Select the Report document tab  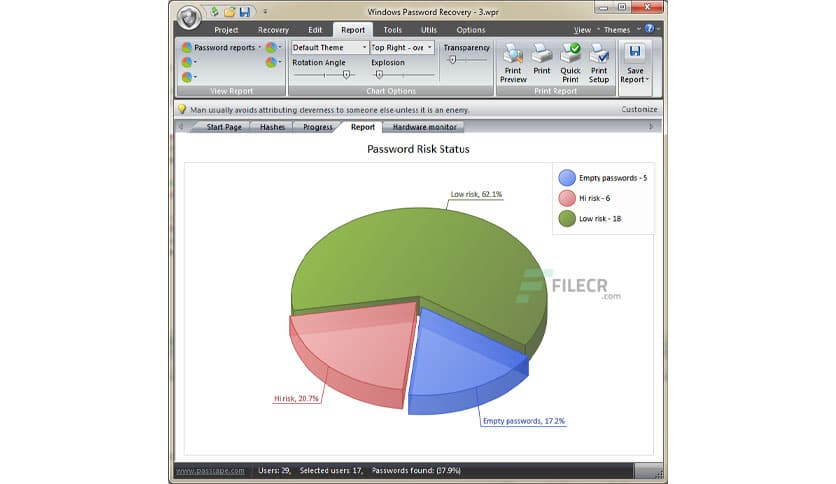[x=363, y=127]
